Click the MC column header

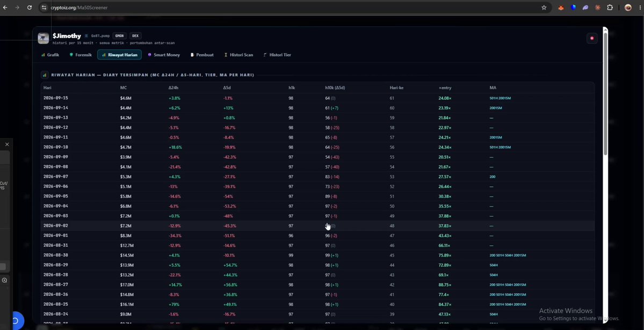point(124,88)
